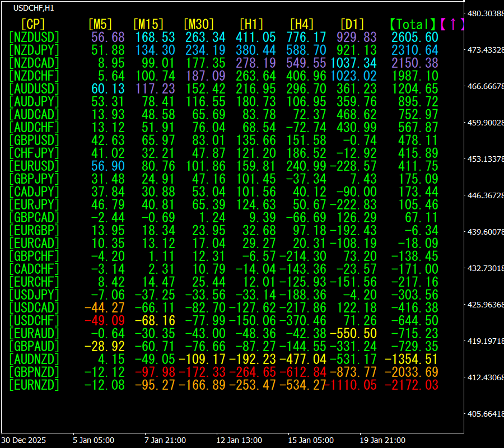Click the magenta up-arrow sort indicator
Screen dimensions: 504x448
(452, 25)
